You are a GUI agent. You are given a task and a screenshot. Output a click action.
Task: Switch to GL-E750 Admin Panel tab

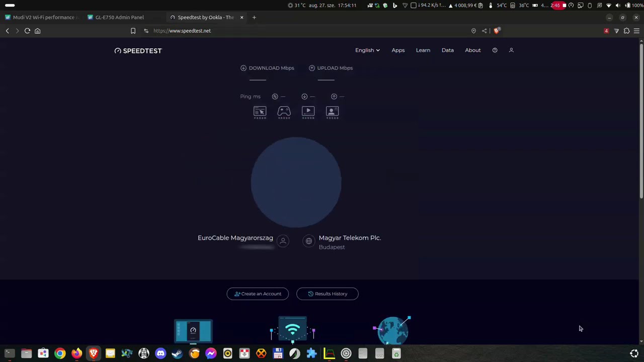coord(119,18)
